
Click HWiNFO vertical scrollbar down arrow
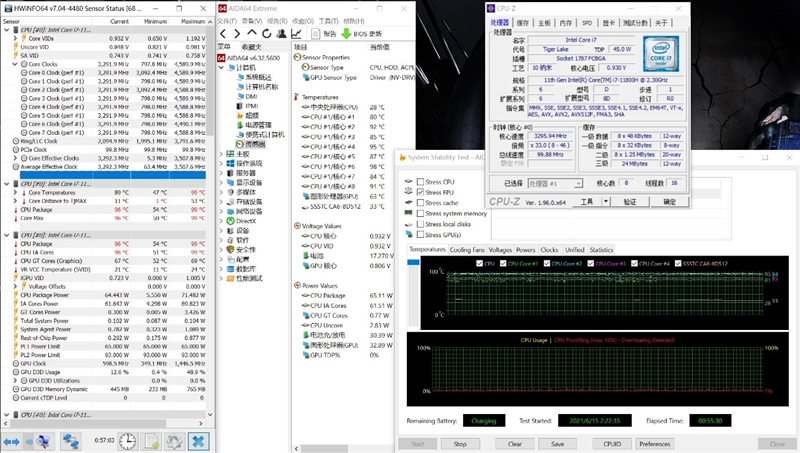(210, 415)
